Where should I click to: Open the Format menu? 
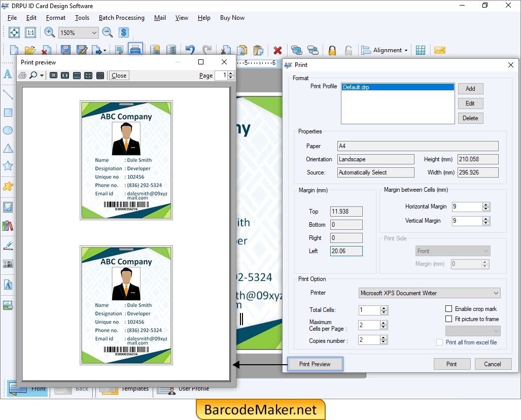pyautogui.click(x=55, y=18)
